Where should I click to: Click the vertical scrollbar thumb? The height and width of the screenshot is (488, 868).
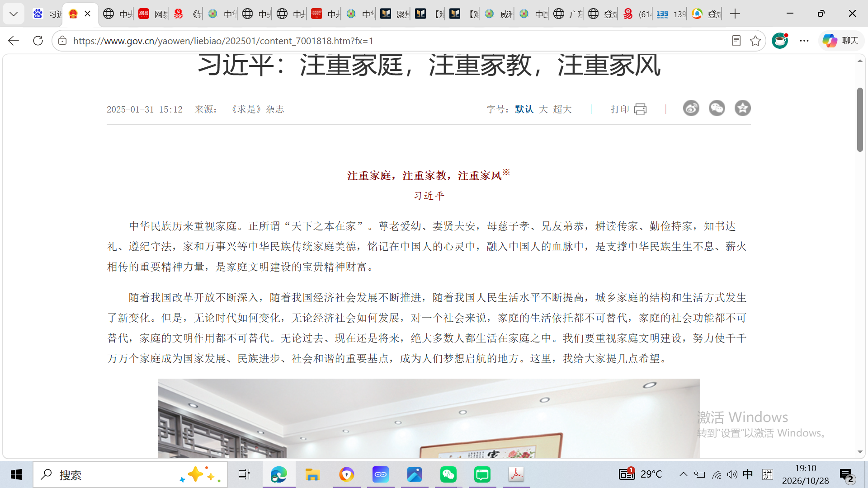[860, 120]
